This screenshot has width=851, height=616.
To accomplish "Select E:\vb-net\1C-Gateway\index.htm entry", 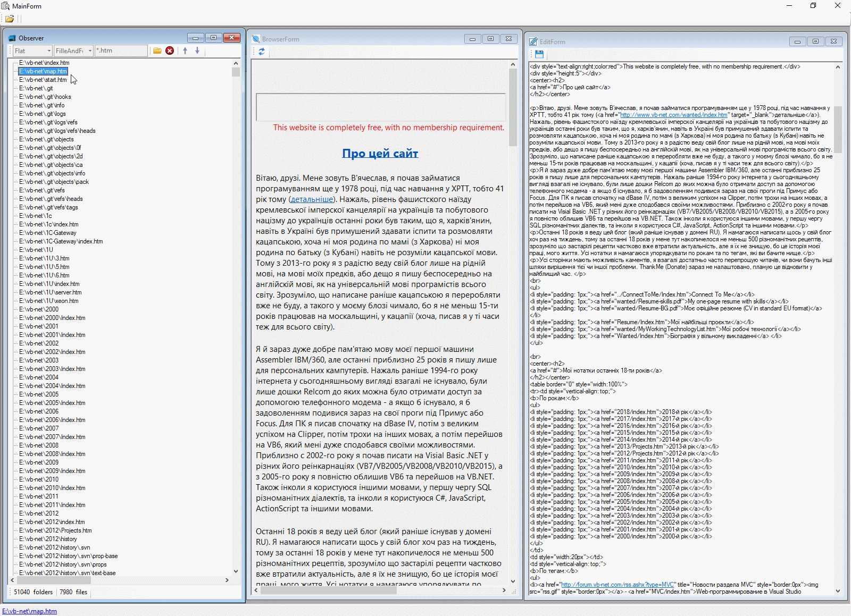I will (61, 241).
